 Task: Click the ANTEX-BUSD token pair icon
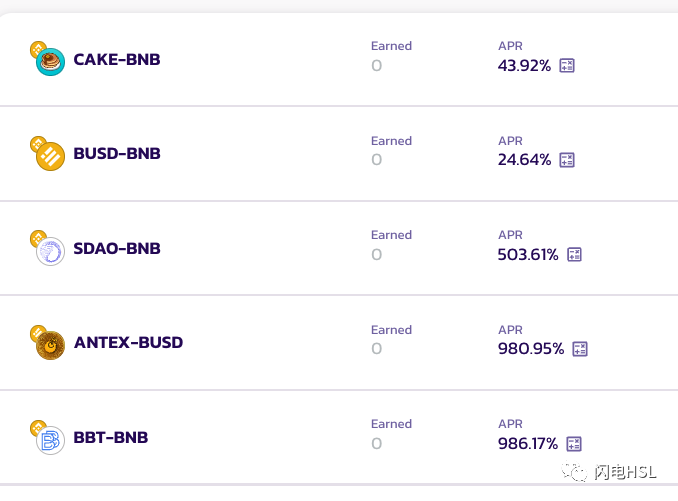pyautogui.click(x=48, y=343)
